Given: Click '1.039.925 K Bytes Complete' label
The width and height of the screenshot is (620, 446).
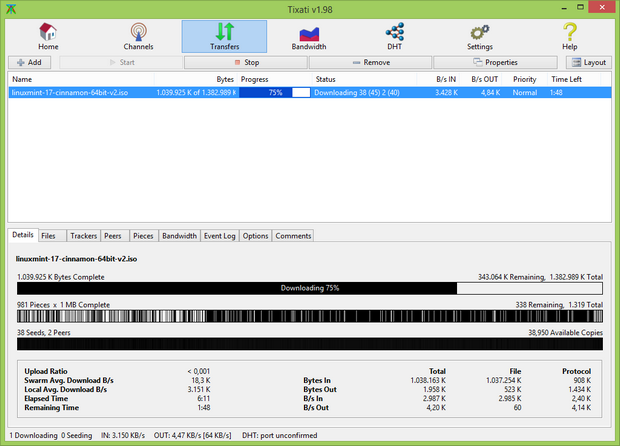Looking at the screenshot, I should pos(60,277).
